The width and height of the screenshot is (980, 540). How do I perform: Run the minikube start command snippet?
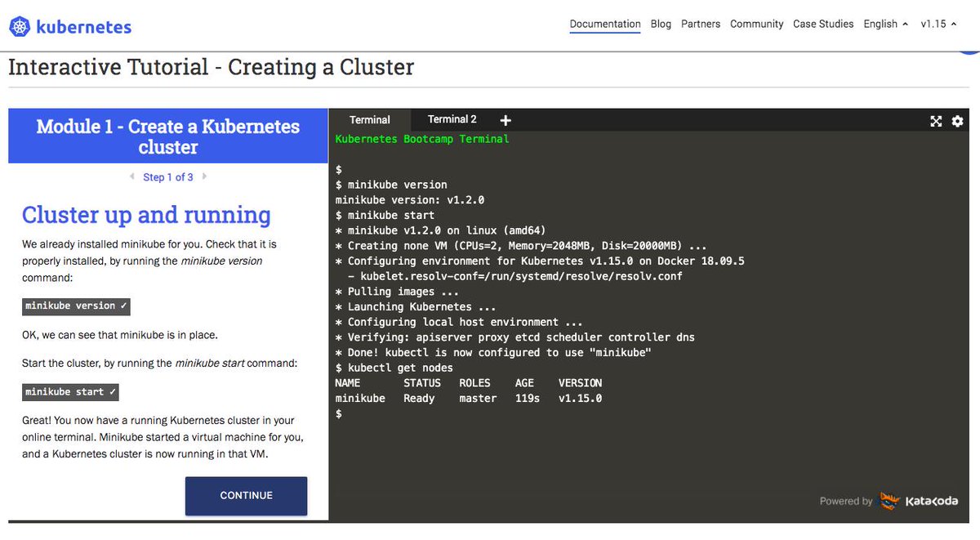pos(71,392)
